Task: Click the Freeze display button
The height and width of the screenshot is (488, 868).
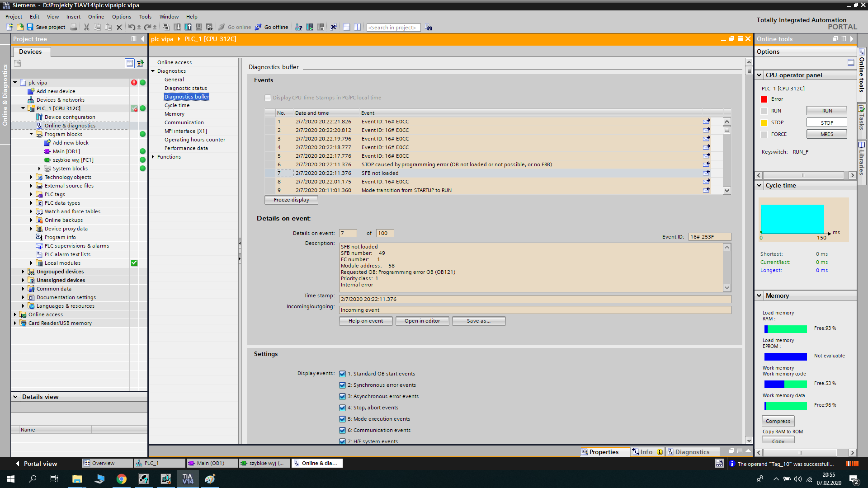Action: point(291,200)
